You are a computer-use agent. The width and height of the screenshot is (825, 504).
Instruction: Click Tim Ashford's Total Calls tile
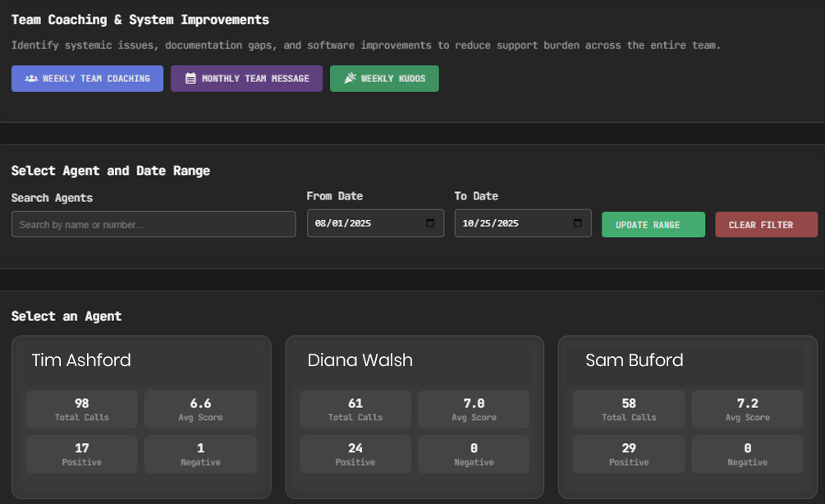click(x=82, y=409)
